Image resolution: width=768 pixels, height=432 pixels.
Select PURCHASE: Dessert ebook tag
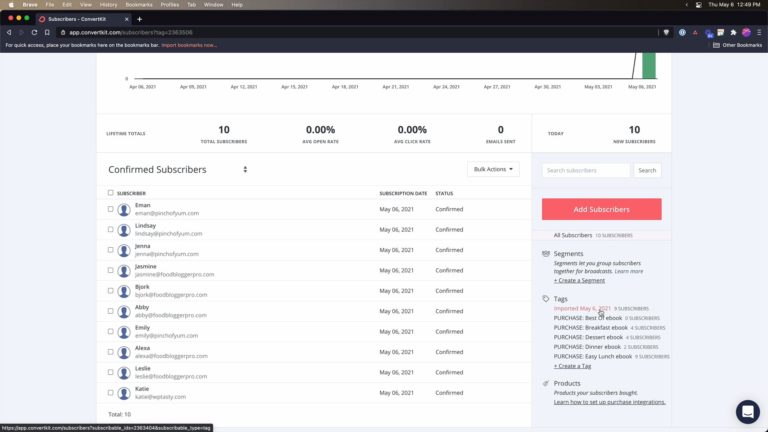588,337
